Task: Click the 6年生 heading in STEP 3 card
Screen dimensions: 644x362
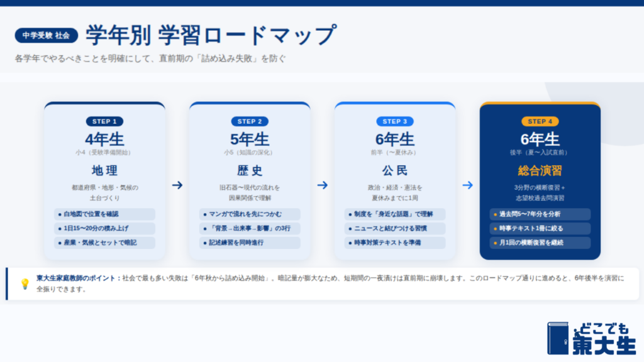Action: tap(395, 140)
